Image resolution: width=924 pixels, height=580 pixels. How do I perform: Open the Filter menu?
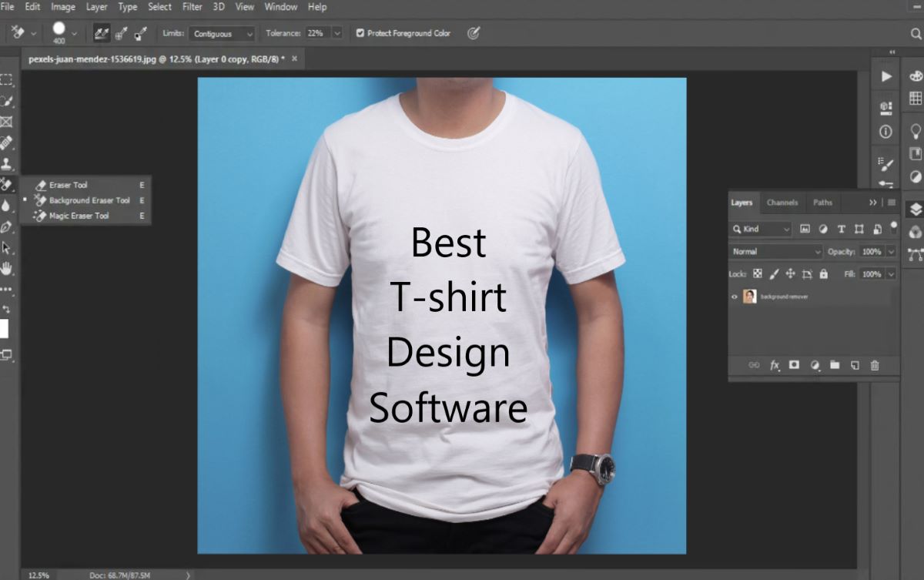point(192,7)
